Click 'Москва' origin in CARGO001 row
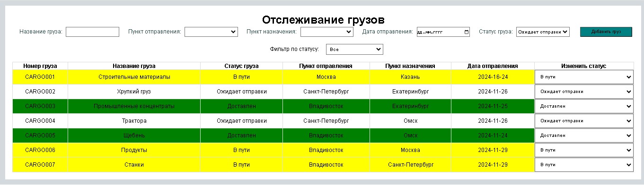Viewport: 644px width, 186px height. point(326,77)
